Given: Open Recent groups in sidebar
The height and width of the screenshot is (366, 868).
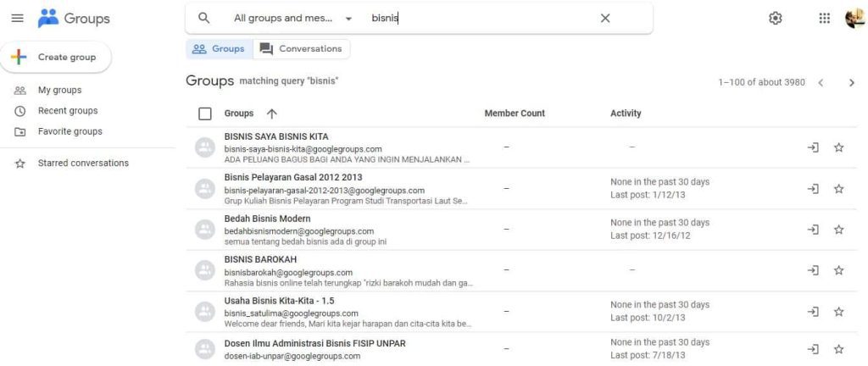Looking at the screenshot, I should point(68,111).
